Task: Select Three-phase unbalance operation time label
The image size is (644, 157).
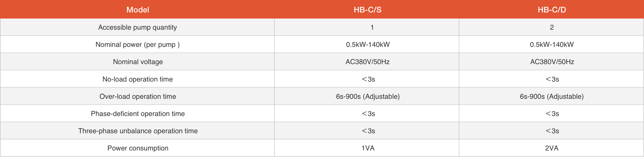Action: (x=138, y=131)
